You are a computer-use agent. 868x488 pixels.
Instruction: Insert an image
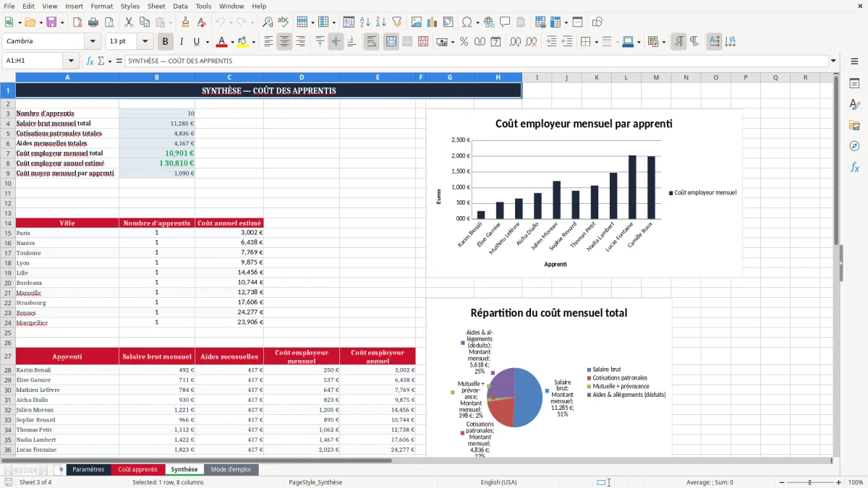tap(416, 22)
